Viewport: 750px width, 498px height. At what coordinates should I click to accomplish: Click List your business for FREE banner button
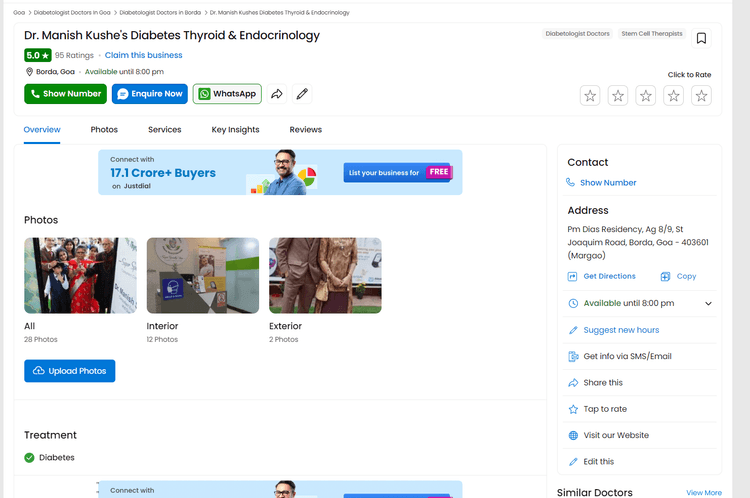[398, 172]
